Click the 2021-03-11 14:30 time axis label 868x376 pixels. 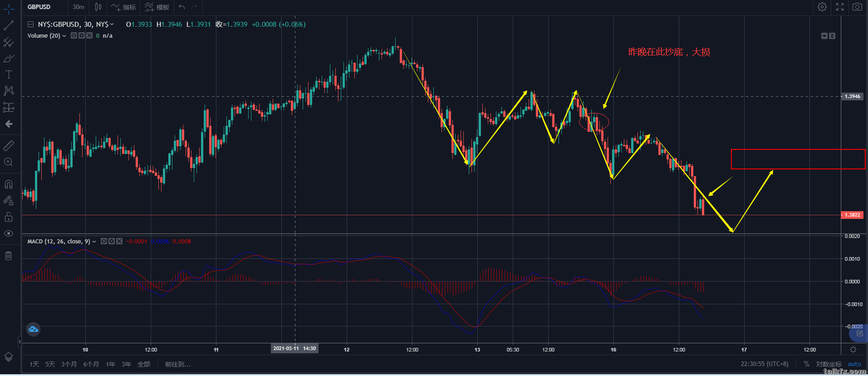(x=295, y=348)
